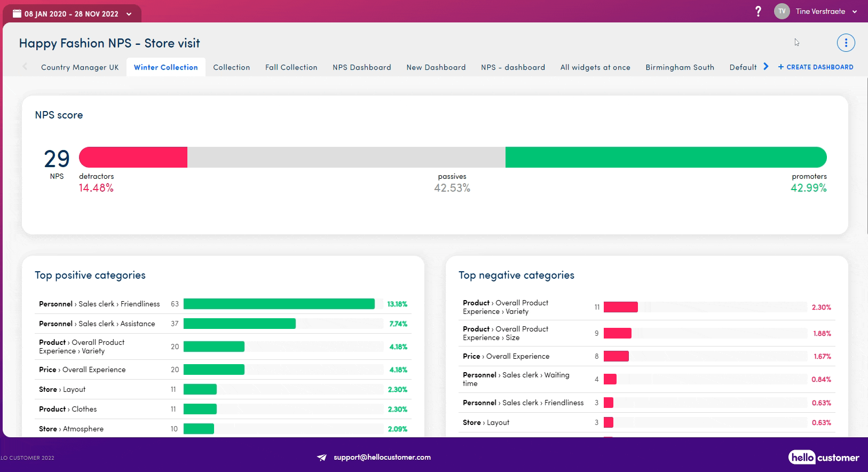Select the negative Price Overall Experience row
868x472 pixels.
coord(506,356)
